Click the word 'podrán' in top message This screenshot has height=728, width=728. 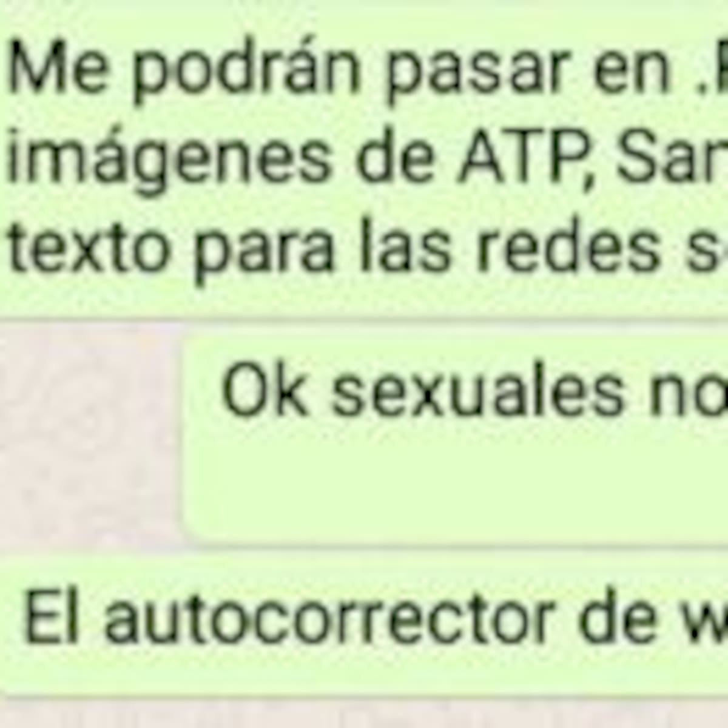[x=246, y=69]
